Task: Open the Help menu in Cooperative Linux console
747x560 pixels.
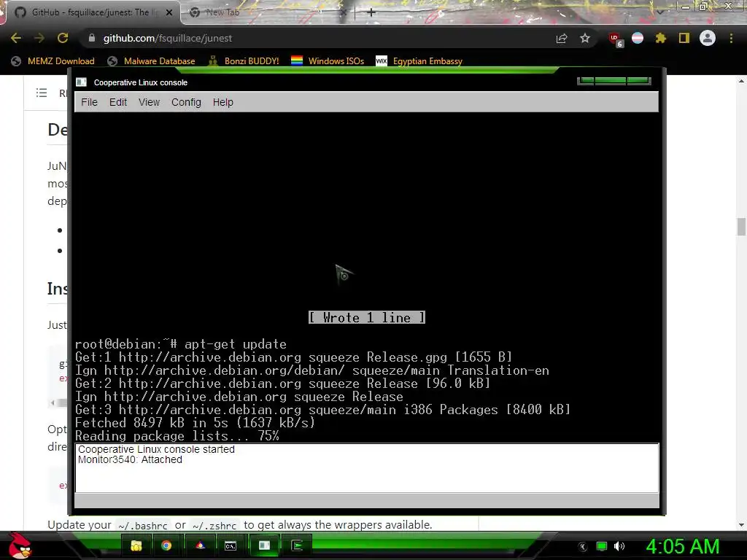Action: (223, 102)
